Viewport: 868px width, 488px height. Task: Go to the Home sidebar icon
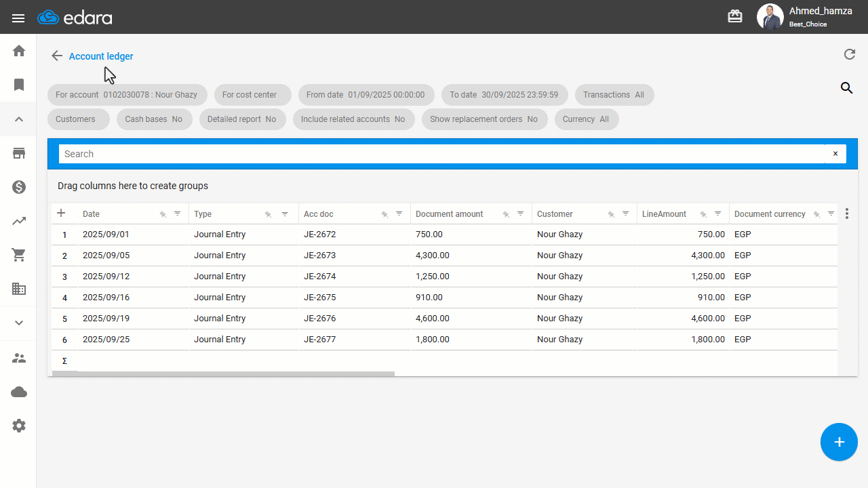click(x=19, y=51)
